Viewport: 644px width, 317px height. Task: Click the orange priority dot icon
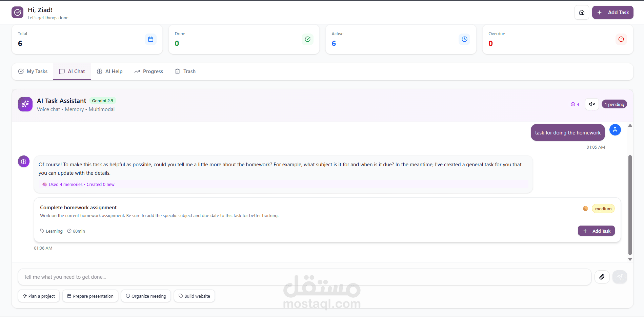[x=585, y=209]
